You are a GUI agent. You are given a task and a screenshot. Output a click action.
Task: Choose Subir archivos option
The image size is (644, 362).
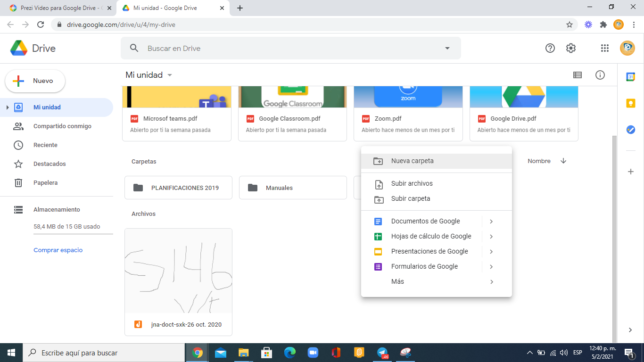coord(437,183)
